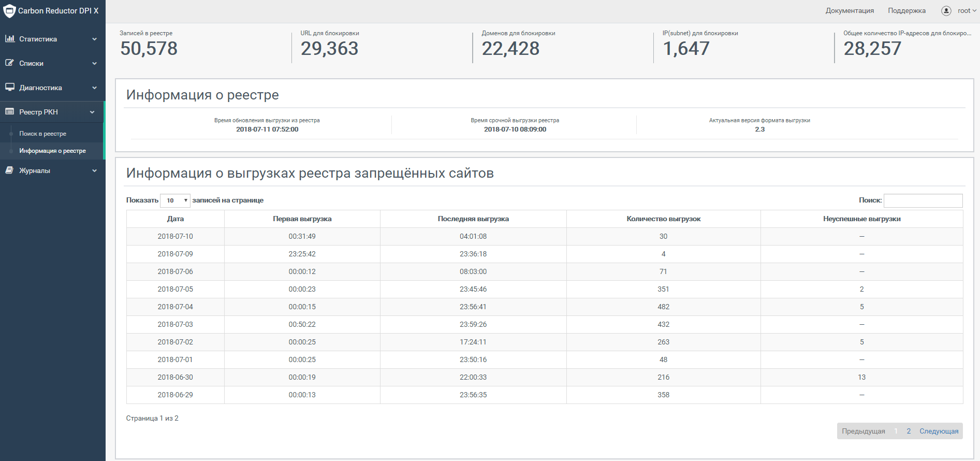Image resolution: width=980 pixels, height=461 pixels.
Task: Click the 2018-07-06 date cell
Action: (175, 271)
